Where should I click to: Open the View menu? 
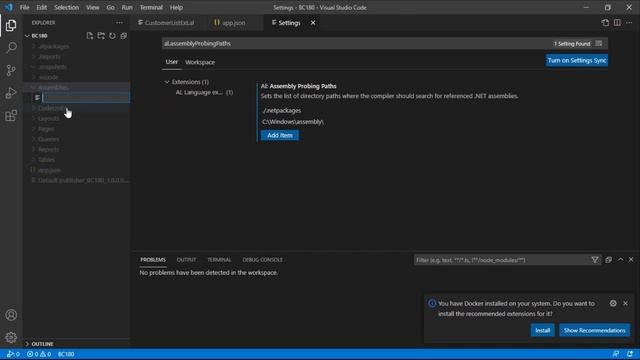tap(93, 7)
